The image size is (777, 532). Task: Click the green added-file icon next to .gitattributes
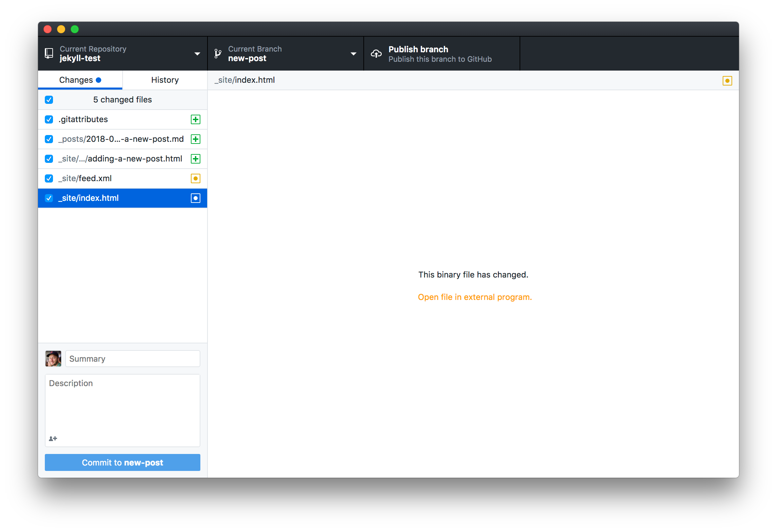click(195, 119)
